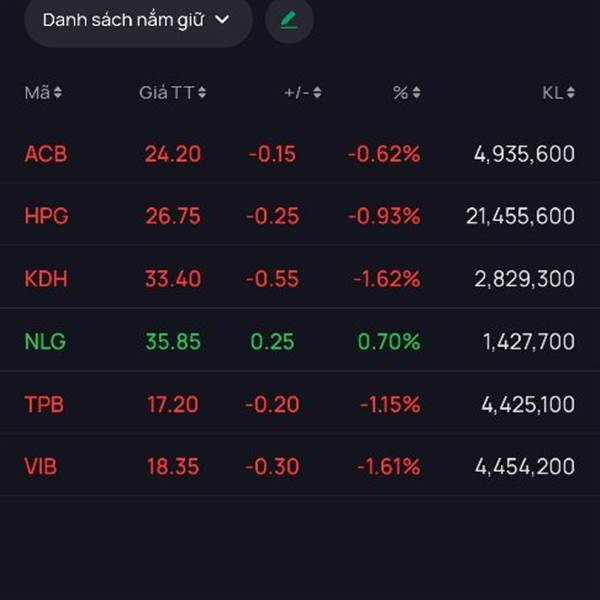The height and width of the screenshot is (600, 600).
Task: Sort by the Giá TT column arrows
Action: pos(202,93)
